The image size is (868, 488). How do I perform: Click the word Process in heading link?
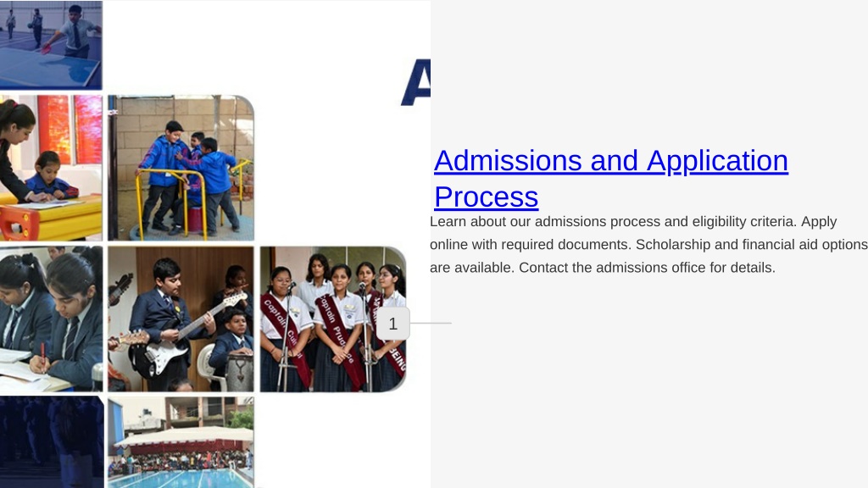(x=486, y=197)
